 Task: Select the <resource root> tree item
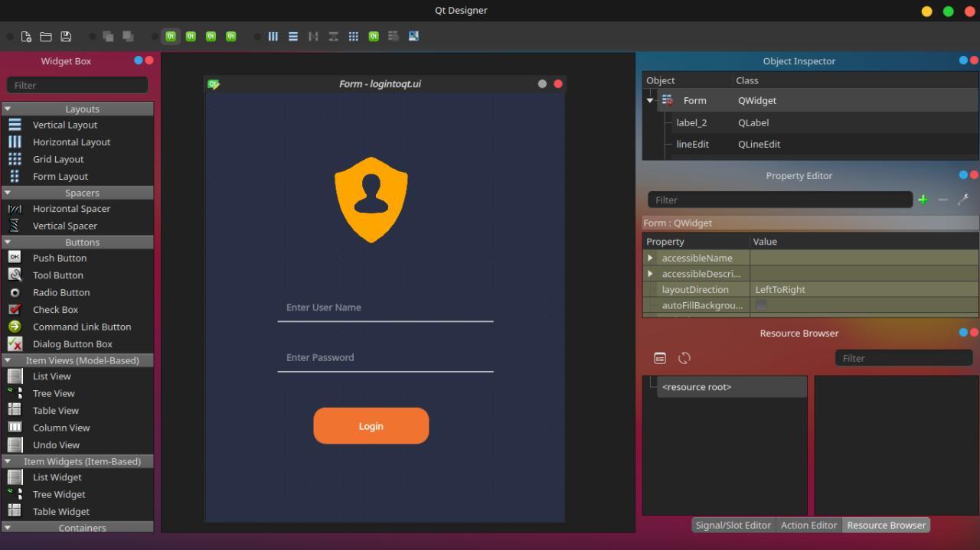[x=697, y=387]
